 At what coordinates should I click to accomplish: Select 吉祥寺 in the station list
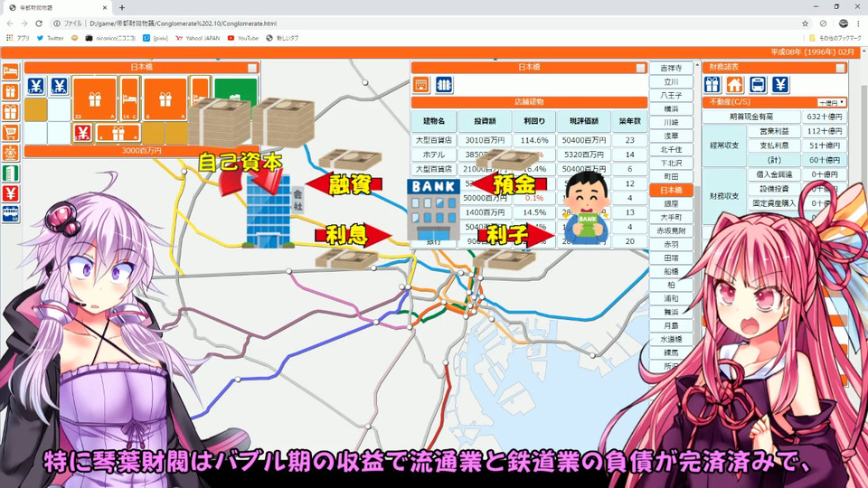click(x=671, y=68)
